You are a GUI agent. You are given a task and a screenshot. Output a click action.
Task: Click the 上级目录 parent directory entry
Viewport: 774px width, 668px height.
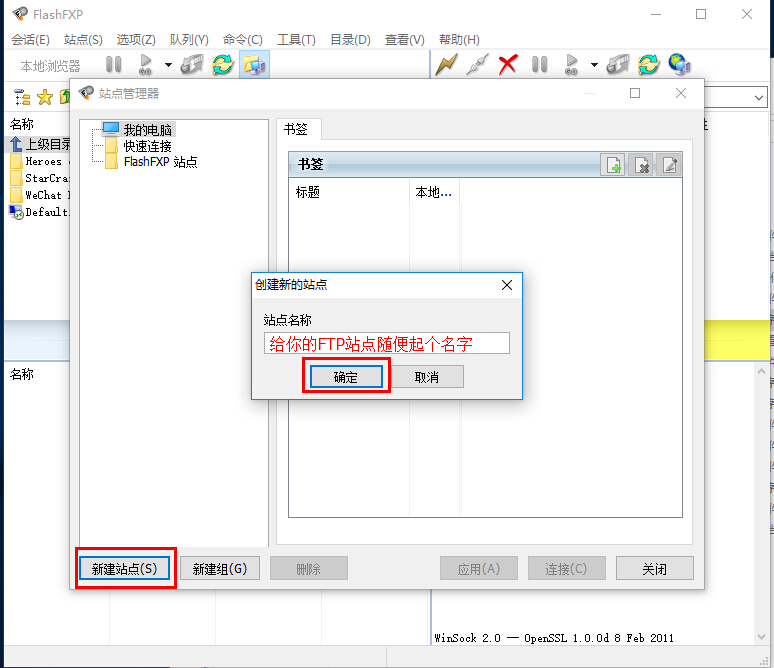pyautogui.click(x=41, y=144)
